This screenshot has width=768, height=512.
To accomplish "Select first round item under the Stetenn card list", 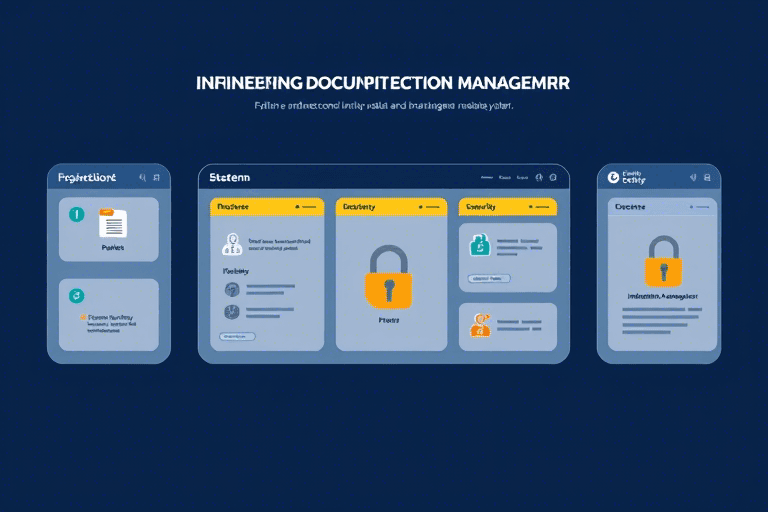I will 232,290.
